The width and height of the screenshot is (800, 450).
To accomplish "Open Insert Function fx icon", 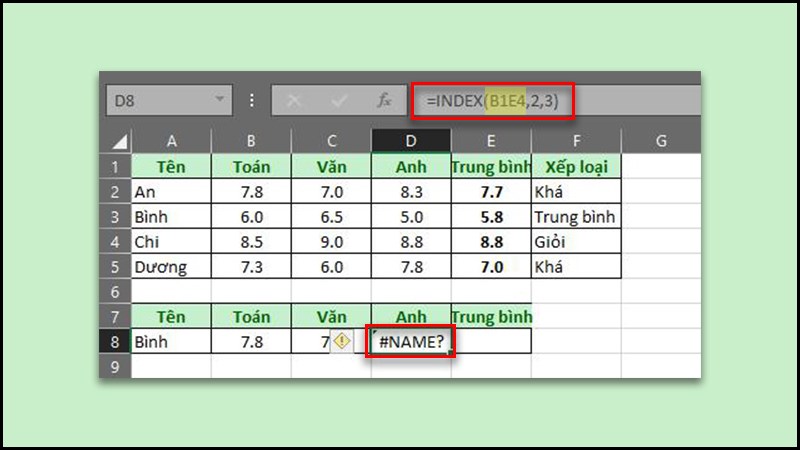I will pyautogui.click(x=384, y=101).
